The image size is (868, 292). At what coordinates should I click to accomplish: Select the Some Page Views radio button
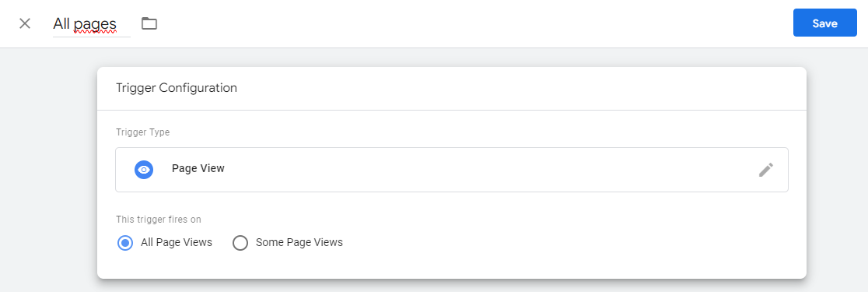click(240, 243)
